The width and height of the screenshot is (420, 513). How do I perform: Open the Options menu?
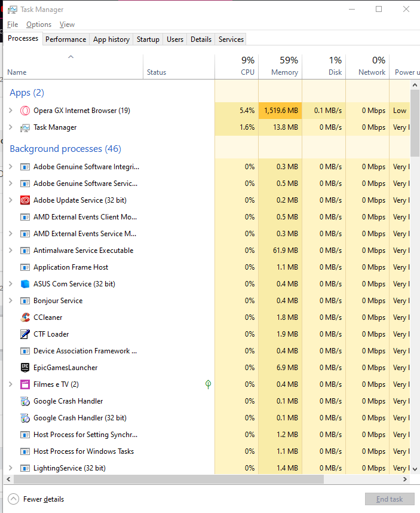[39, 25]
